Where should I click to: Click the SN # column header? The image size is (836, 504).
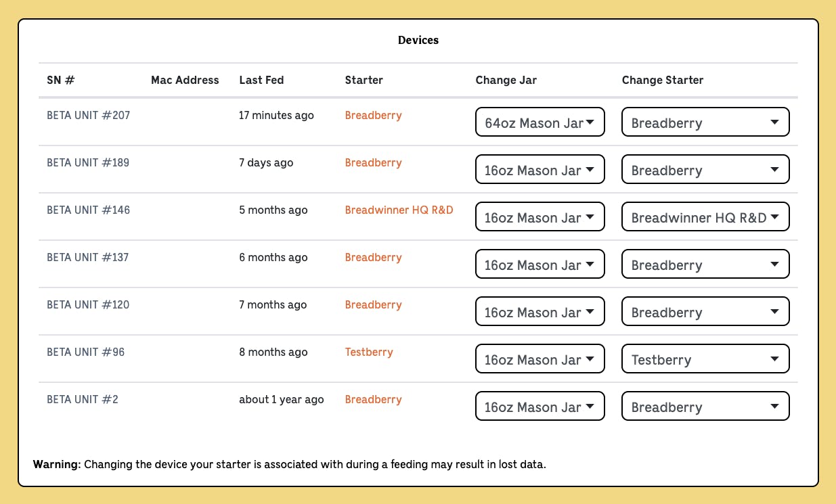click(60, 80)
